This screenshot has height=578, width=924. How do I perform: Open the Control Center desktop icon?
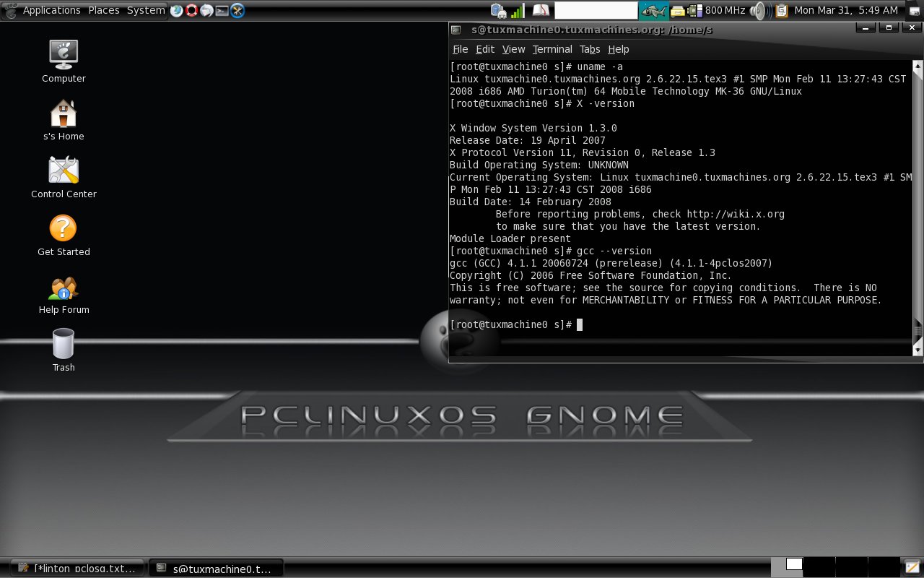coord(64,176)
